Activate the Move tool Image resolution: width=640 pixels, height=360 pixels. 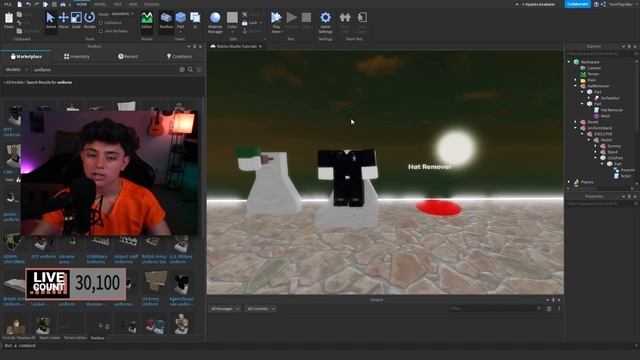click(63, 20)
